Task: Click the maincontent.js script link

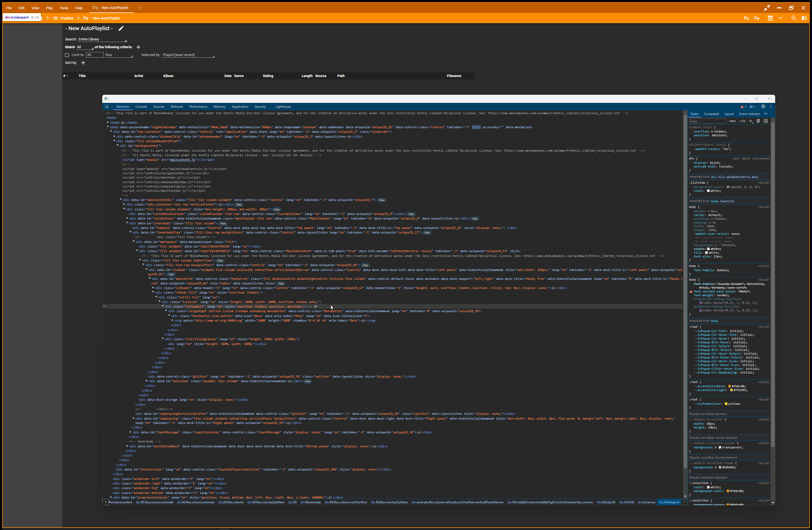Action: pos(183,159)
